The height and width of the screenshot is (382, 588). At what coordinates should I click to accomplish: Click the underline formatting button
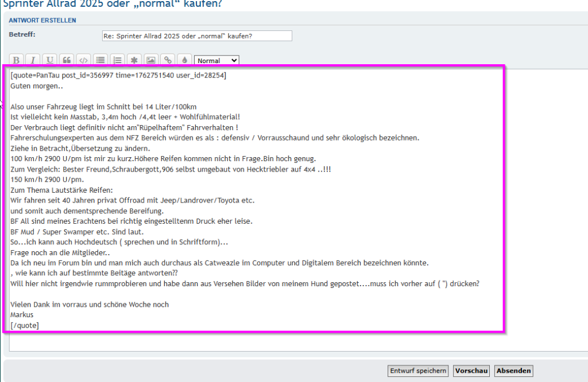pyautogui.click(x=50, y=60)
